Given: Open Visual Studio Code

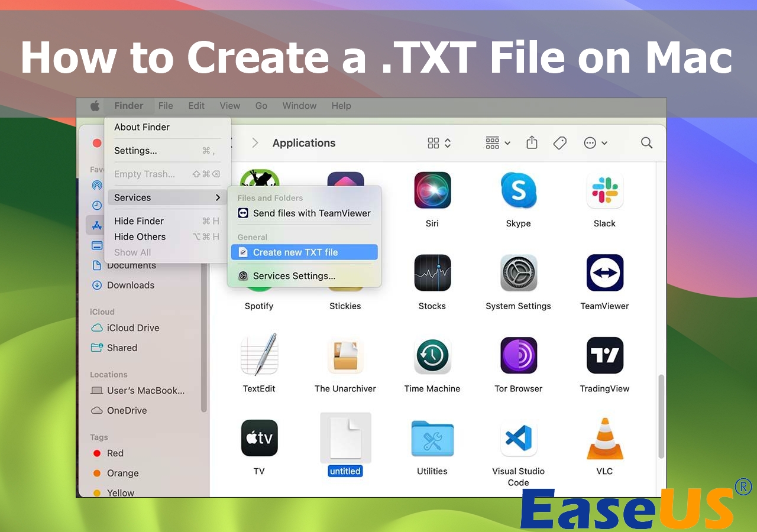Looking at the screenshot, I should pos(518,438).
